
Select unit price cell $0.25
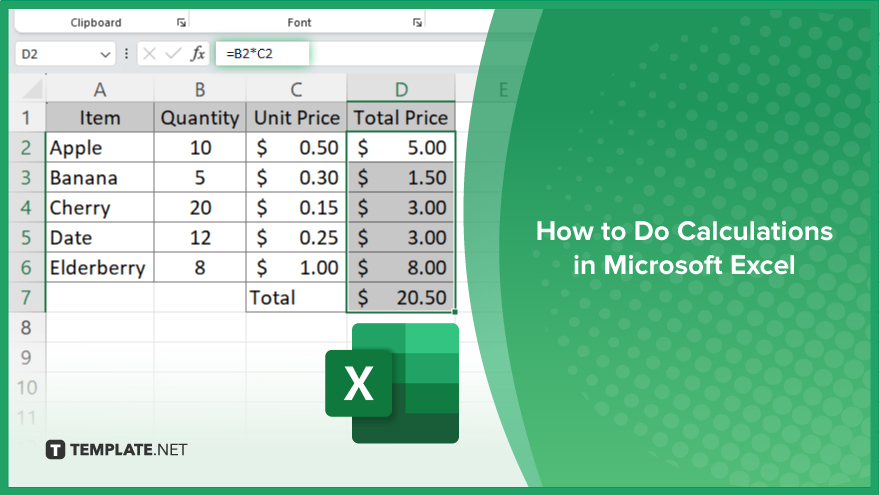point(296,237)
